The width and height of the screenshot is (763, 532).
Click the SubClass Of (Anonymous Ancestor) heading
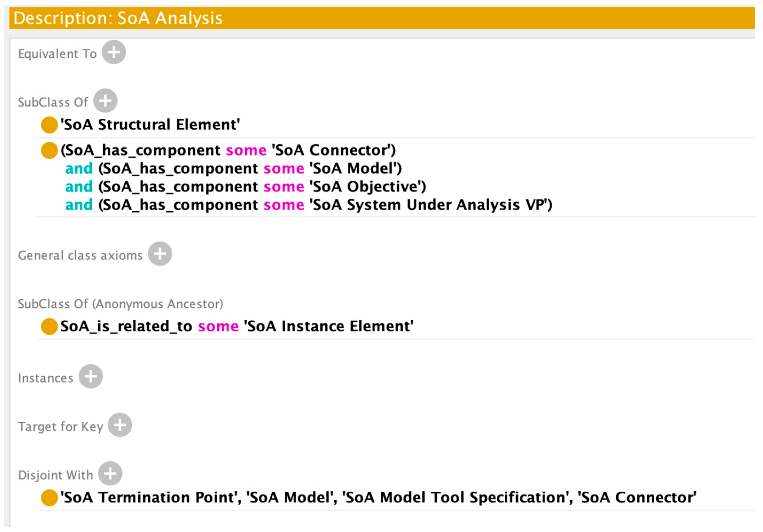[120, 304]
